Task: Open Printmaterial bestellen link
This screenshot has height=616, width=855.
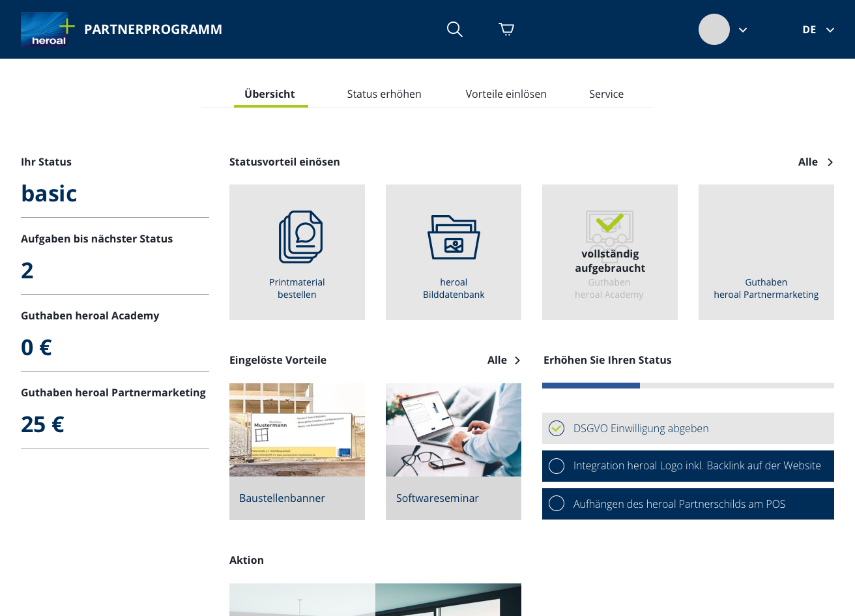Action: [x=297, y=288]
